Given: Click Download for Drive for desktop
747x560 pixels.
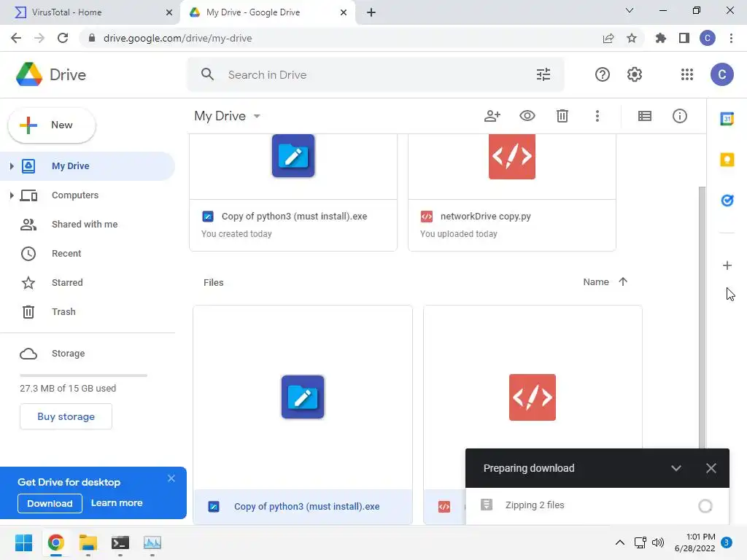Looking at the screenshot, I should click(x=50, y=503).
